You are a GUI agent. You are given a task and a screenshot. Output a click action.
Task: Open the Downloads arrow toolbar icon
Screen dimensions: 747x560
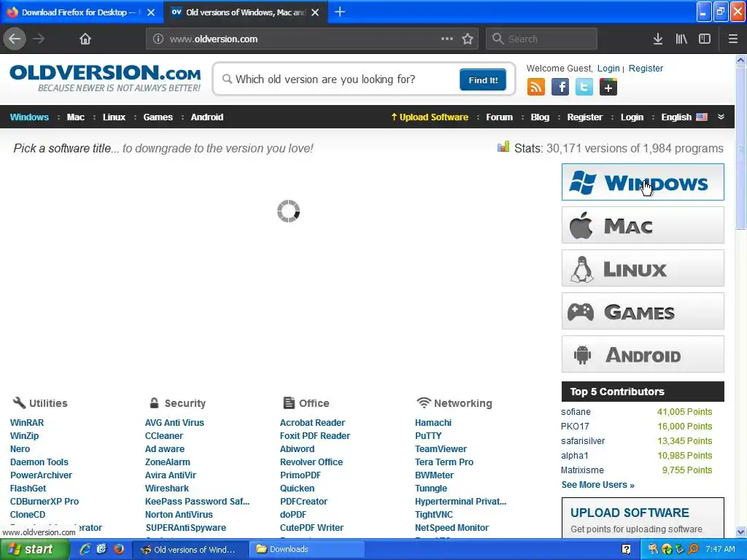coord(658,39)
